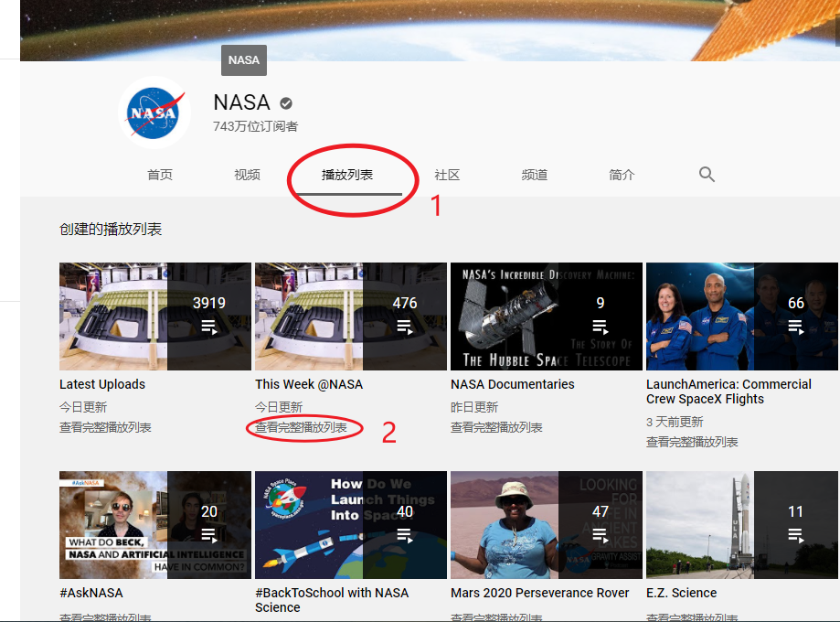Click the 66 video count overlay
Image resolution: width=840 pixels, height=622 pixels.
(x=796, y=303)
